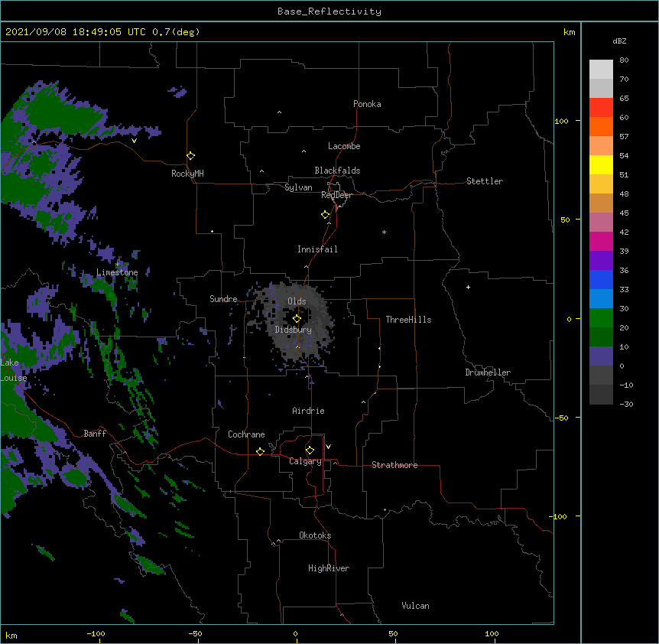Pick the red 65 dBZ legend swatch
659x644 pixels.
601,107
